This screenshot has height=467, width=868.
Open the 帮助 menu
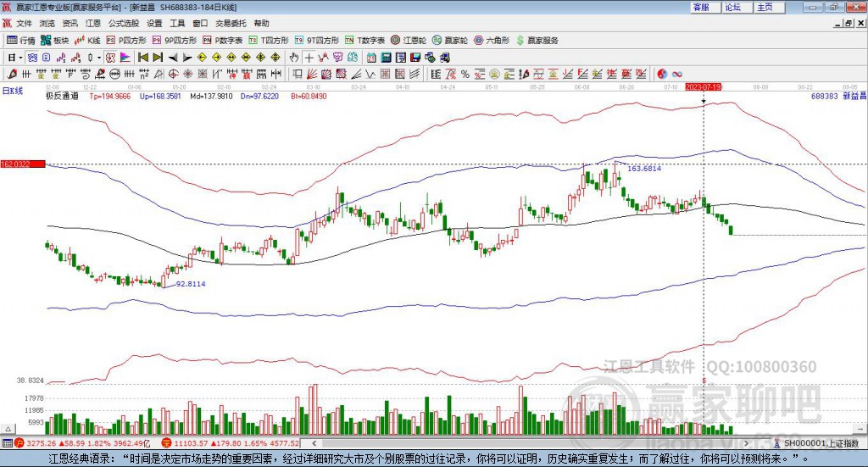[x=261, y=23]
